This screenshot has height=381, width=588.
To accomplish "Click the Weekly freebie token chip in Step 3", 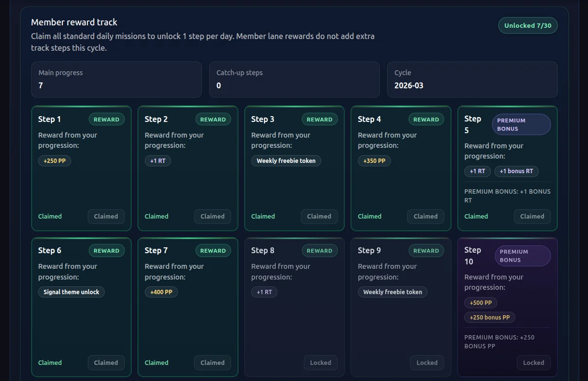I will point(286,161).
